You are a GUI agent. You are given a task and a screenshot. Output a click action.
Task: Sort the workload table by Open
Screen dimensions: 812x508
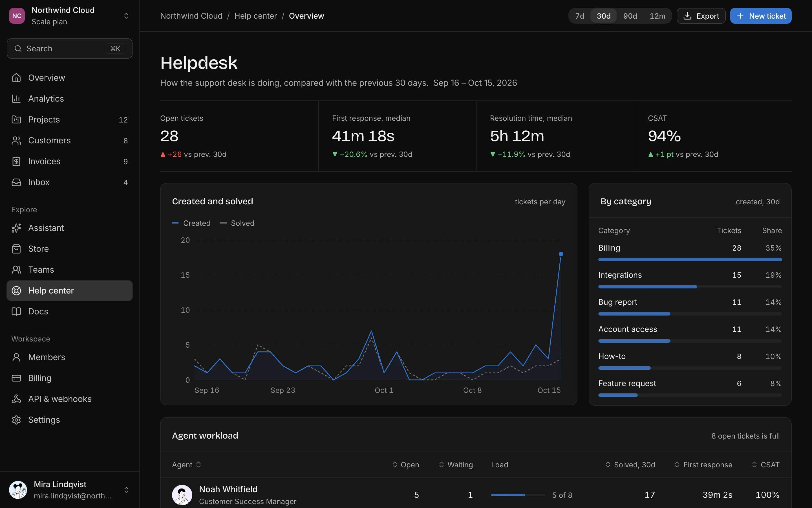[x=405, y=465]
